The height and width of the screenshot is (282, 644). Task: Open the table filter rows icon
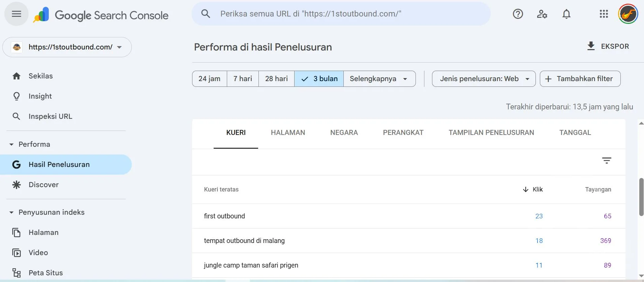coord(607,161)
